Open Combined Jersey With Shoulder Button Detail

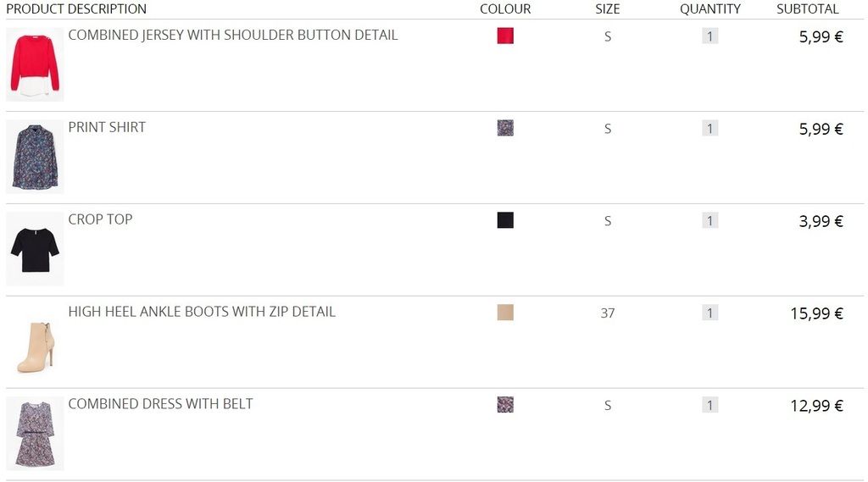(x=233, y=35)
